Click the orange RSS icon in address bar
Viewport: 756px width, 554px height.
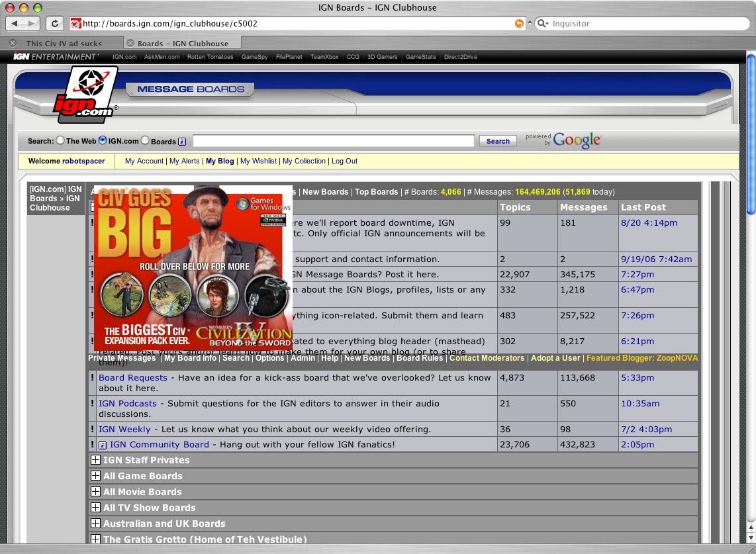coord(519,23)
